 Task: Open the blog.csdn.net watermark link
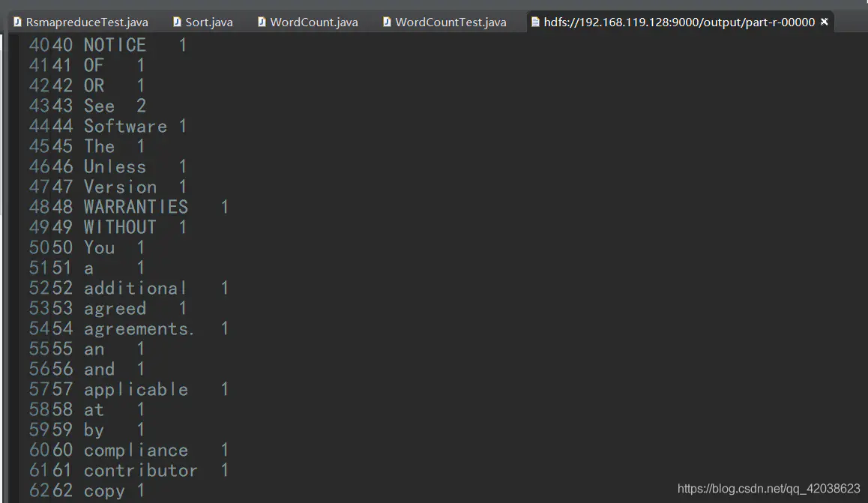pos(769,489)
